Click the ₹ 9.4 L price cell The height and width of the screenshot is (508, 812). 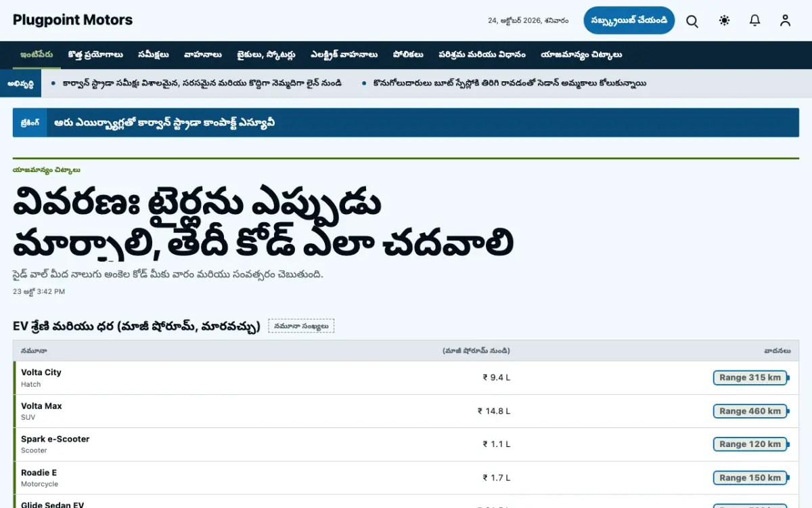coord(496,377)
